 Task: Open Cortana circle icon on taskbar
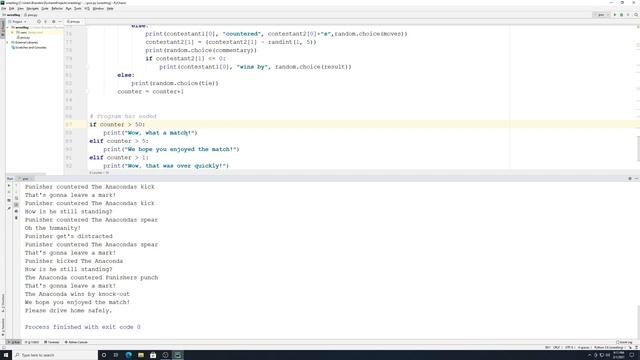pyautogui.click(x=104, y=355)
